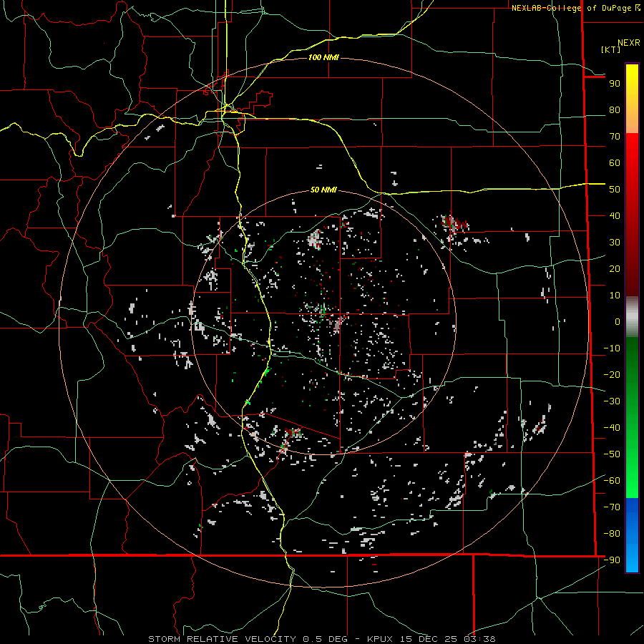Viewport: 644px width, 644px height.
Task: Click the 0 value on the velocity scale
Action: point(618,322)
